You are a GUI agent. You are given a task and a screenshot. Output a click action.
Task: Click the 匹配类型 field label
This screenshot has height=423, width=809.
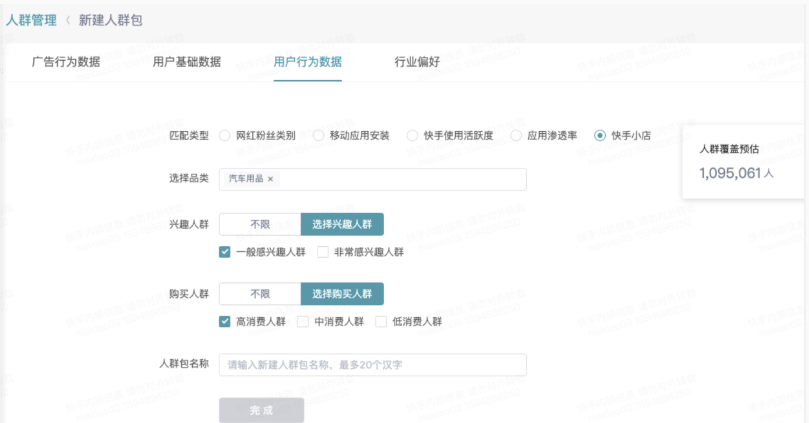(189, 136)
